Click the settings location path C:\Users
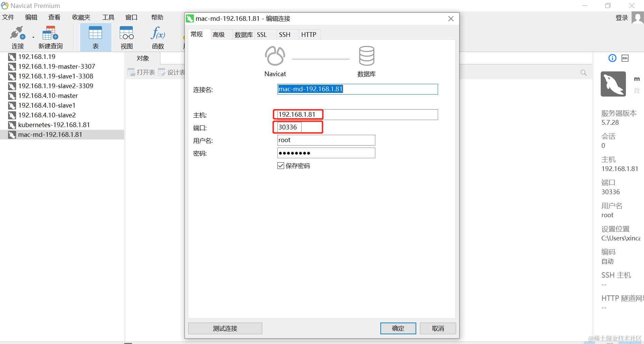Viewport: 644px width, 344px height. 621,238
